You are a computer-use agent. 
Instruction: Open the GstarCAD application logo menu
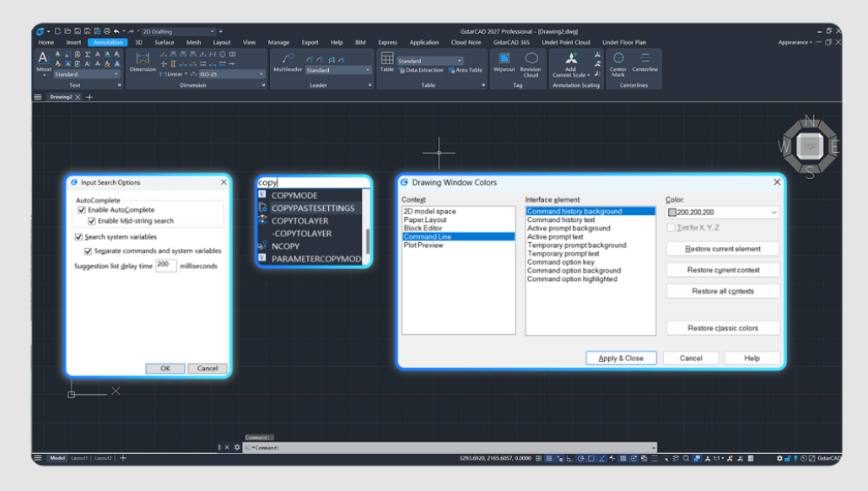point(40,31)
